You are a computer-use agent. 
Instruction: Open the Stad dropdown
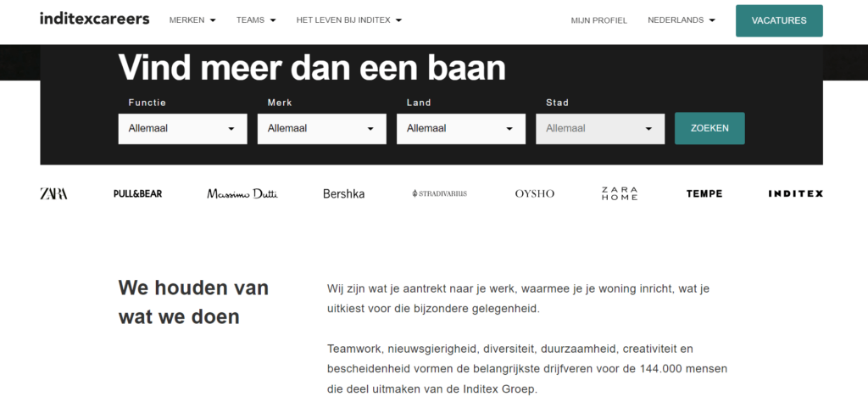coord(600,129)
